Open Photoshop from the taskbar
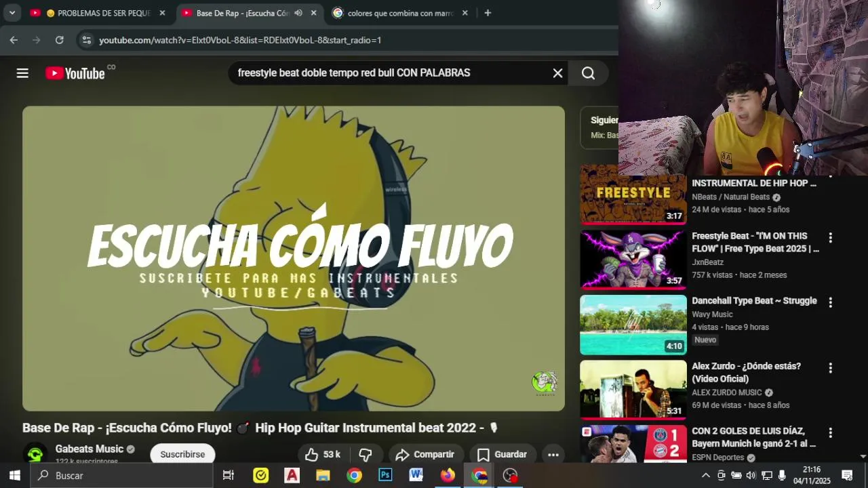868x488 pixels. pos(385,475)
